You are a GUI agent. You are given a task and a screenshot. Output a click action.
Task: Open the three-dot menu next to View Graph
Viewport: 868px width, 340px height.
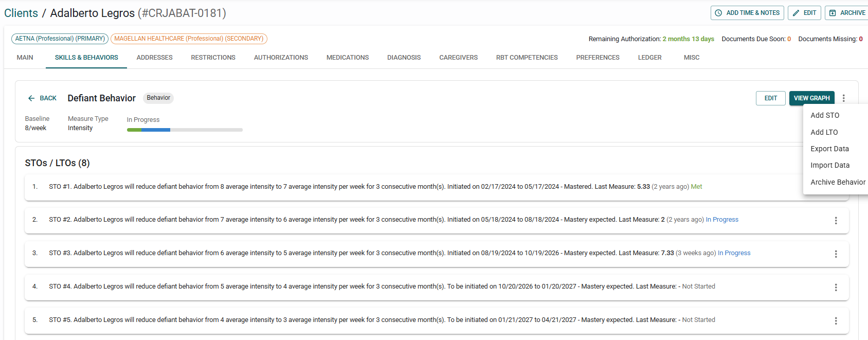coord(843,98)
